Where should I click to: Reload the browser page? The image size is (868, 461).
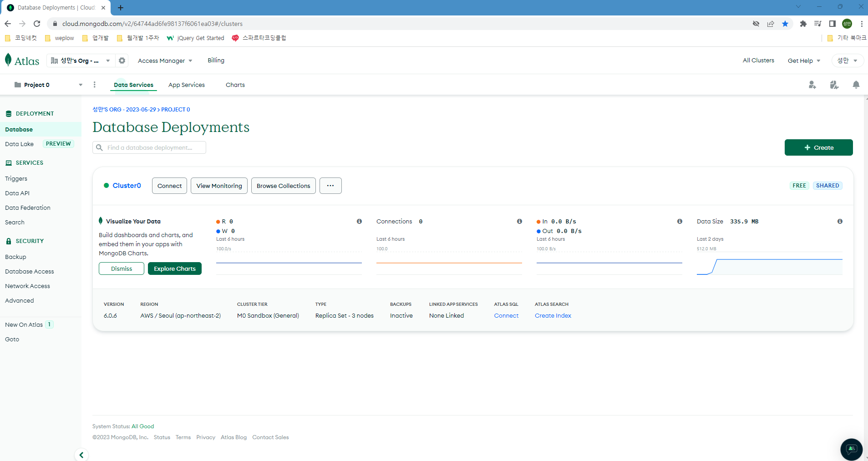(37, 24)
